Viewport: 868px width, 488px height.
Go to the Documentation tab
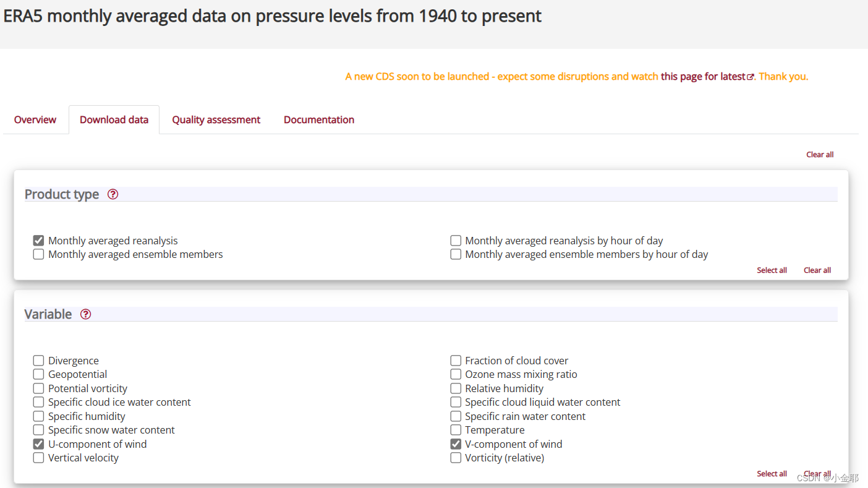click(319, 120)
